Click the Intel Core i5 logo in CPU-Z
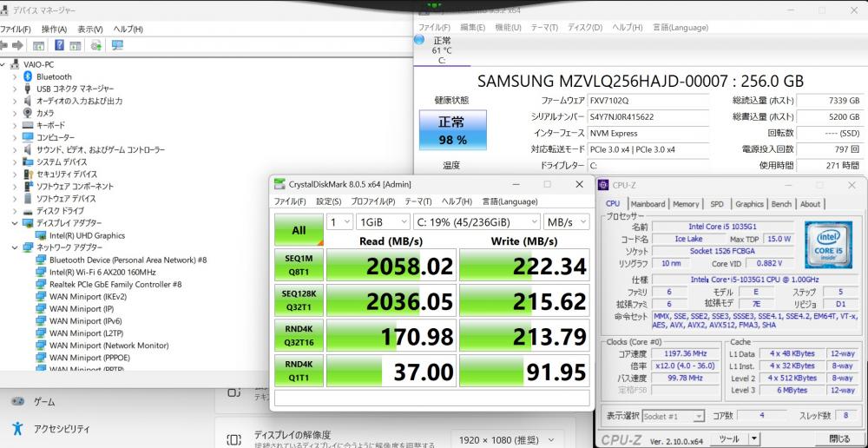868x448 pixels. pyautogui.click(x=828, y=244)
